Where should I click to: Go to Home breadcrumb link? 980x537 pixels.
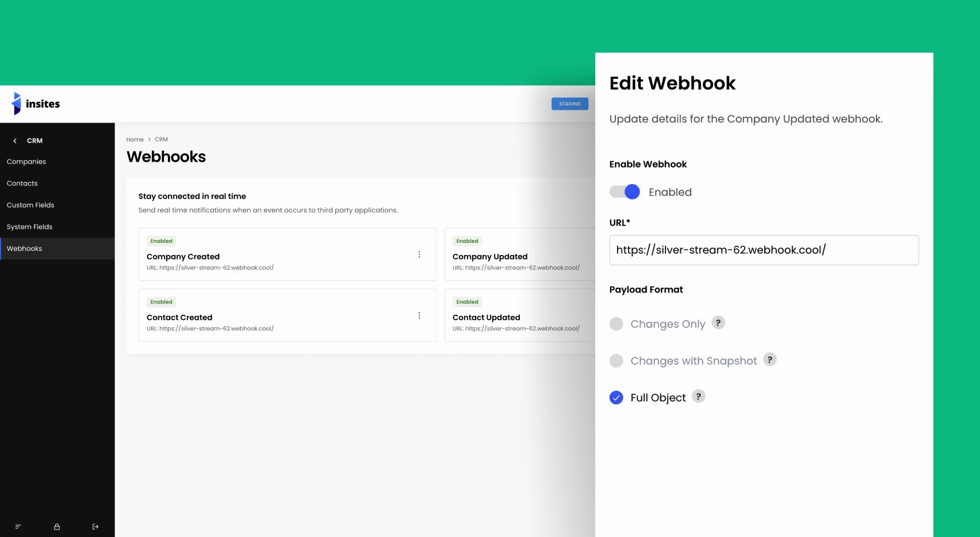[135, 139]
